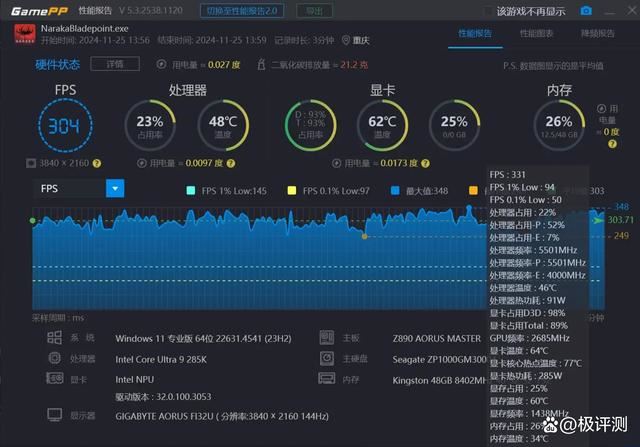Open the 详情 hardware details button

(x=115, y=64)
